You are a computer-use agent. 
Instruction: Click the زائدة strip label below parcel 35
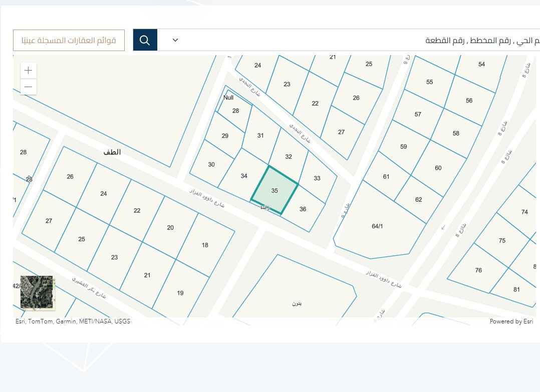[x=265, y=207]
